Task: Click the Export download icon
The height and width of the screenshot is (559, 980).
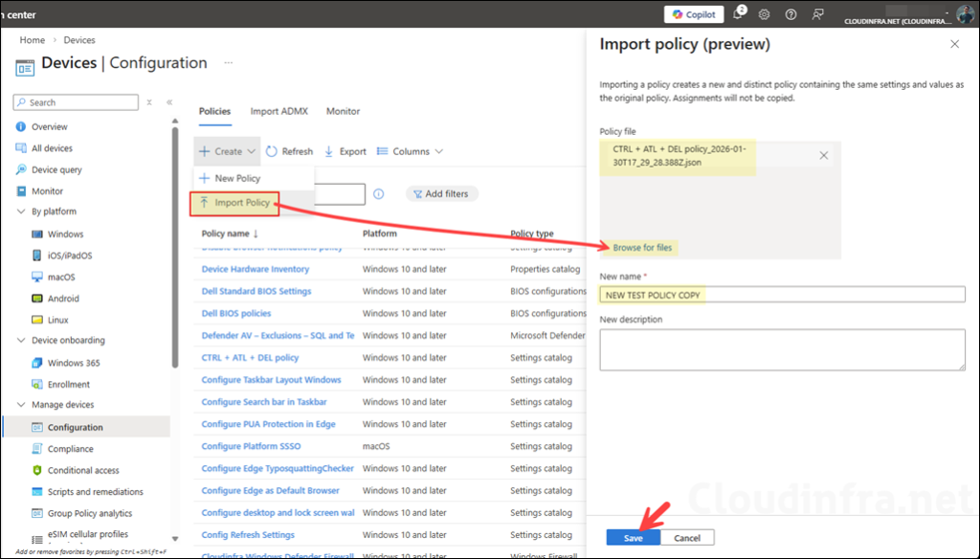Action: [330, 151]
